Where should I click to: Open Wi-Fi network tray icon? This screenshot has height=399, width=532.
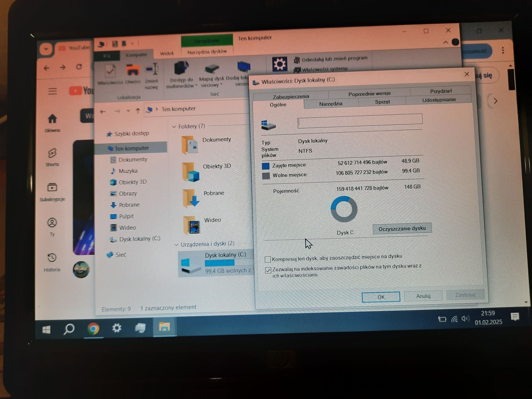(454, 319)
